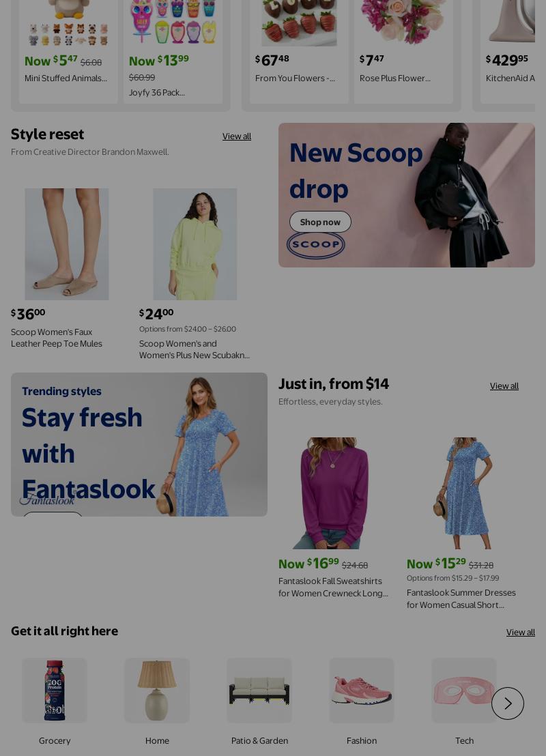Open the Home category lamp icon
Screen dimensions: 546x756
coord(157,690)
